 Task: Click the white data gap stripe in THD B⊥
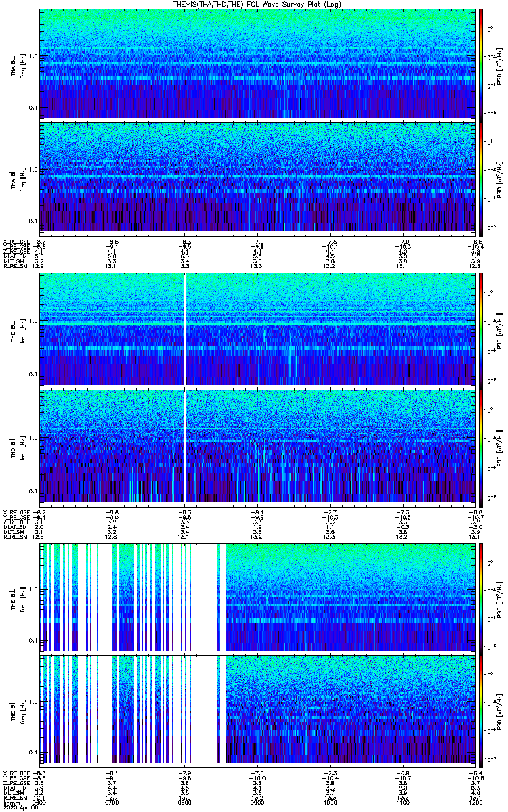pyautogui.click(x=186, y=330)
